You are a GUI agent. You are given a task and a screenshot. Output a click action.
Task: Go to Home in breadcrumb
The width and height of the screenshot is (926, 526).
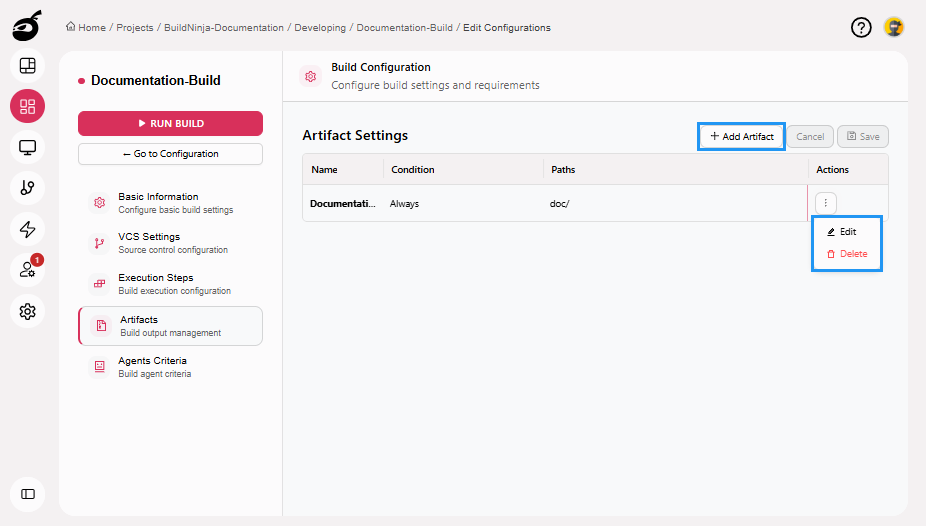(x=92, y=27)
